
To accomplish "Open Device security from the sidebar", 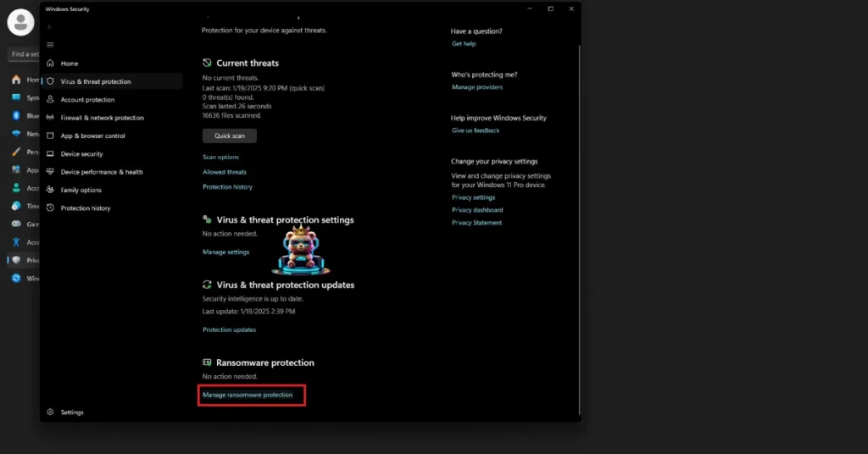I will click(x=112, y=153).
